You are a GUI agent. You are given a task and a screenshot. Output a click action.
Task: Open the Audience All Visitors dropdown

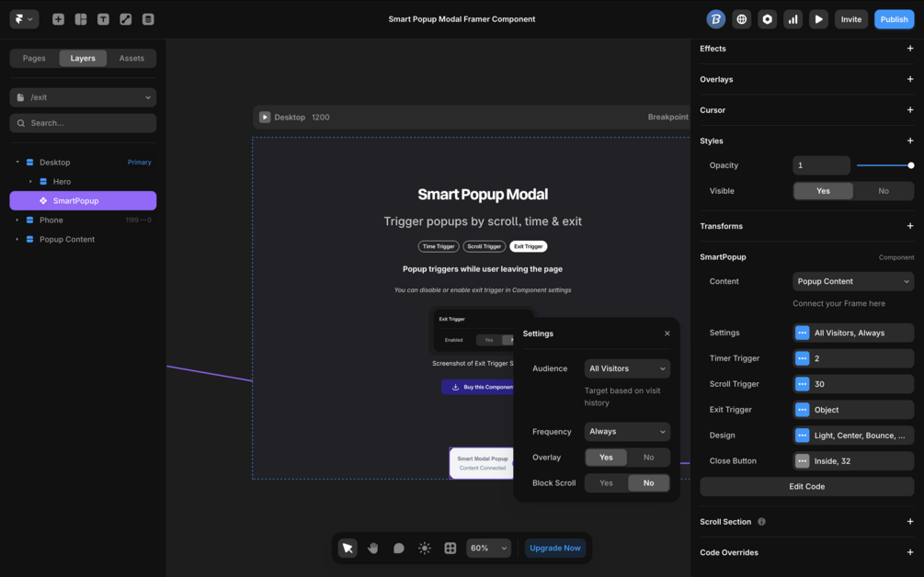[x=627, y=368]
